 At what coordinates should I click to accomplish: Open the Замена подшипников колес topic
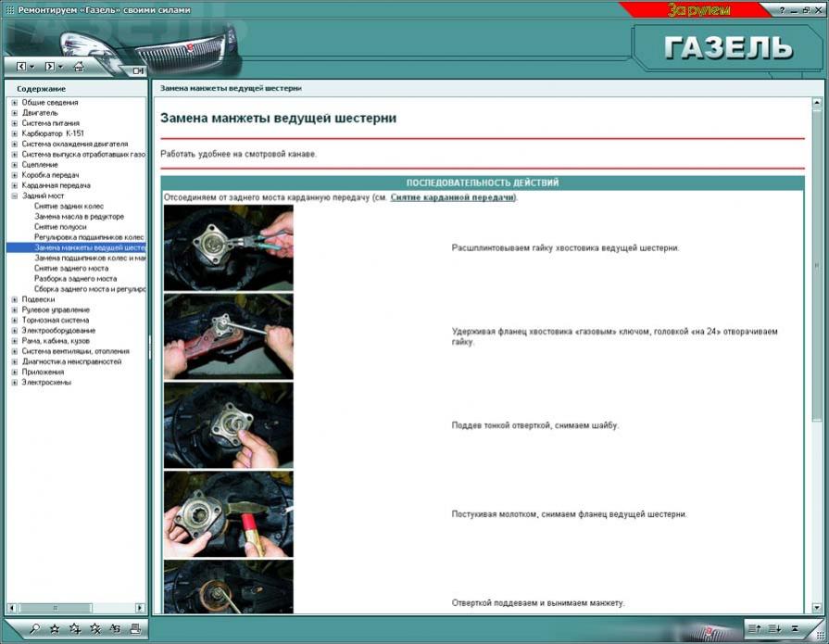(90, 258)
